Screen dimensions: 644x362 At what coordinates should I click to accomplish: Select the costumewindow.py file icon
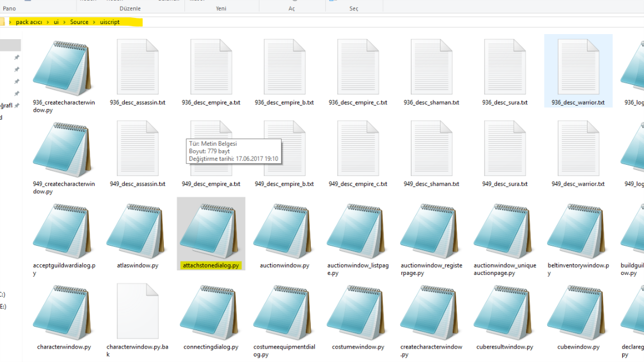(356, 313)
